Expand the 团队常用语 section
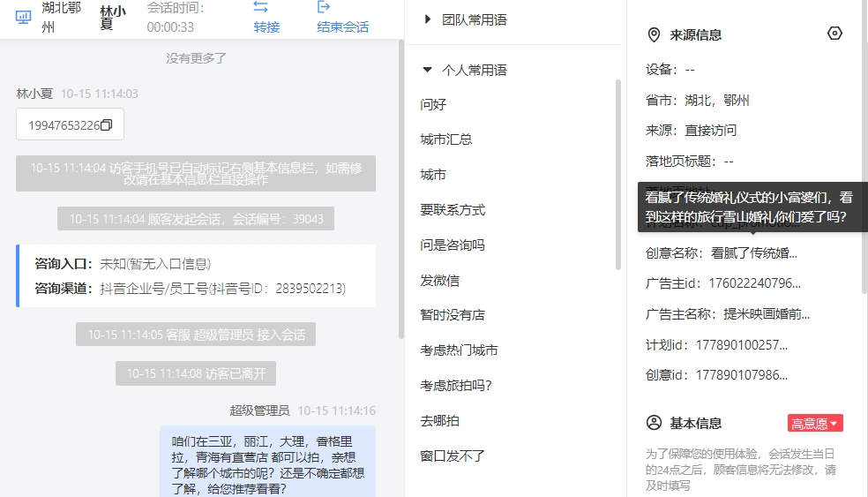The width and height of the screenshot is (868, 497). 427,19
